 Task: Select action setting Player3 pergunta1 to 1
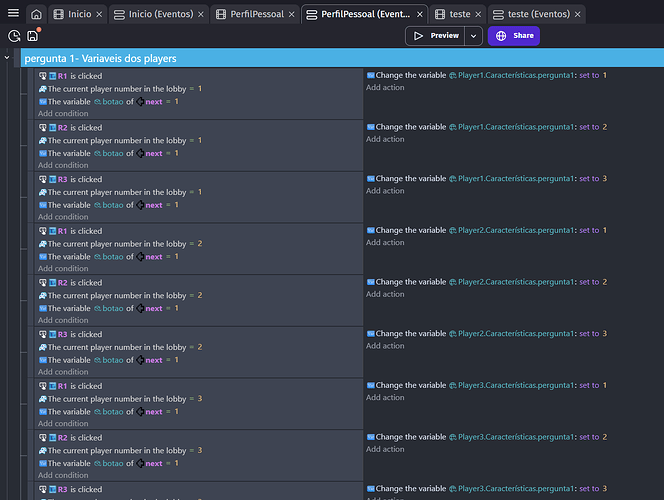click(490, 385)
